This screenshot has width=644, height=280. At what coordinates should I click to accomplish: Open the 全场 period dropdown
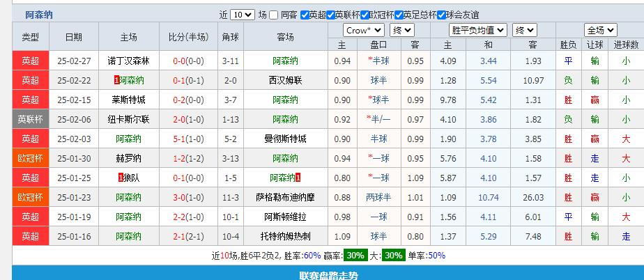click(x=601, y=31)
